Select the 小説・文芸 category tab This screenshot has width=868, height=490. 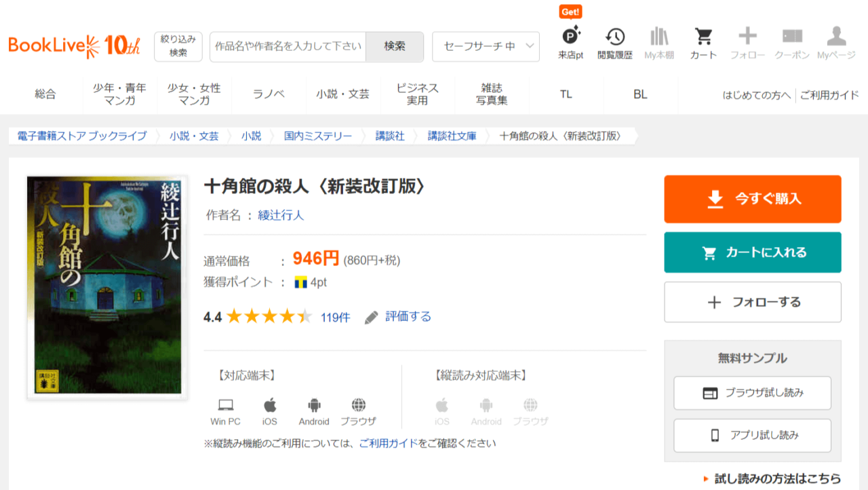coord(342,95)
